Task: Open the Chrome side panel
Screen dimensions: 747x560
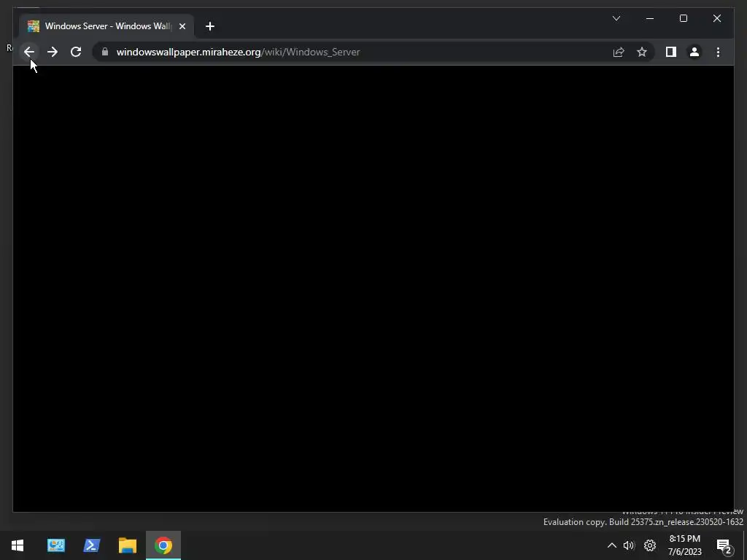Action: 671,52
